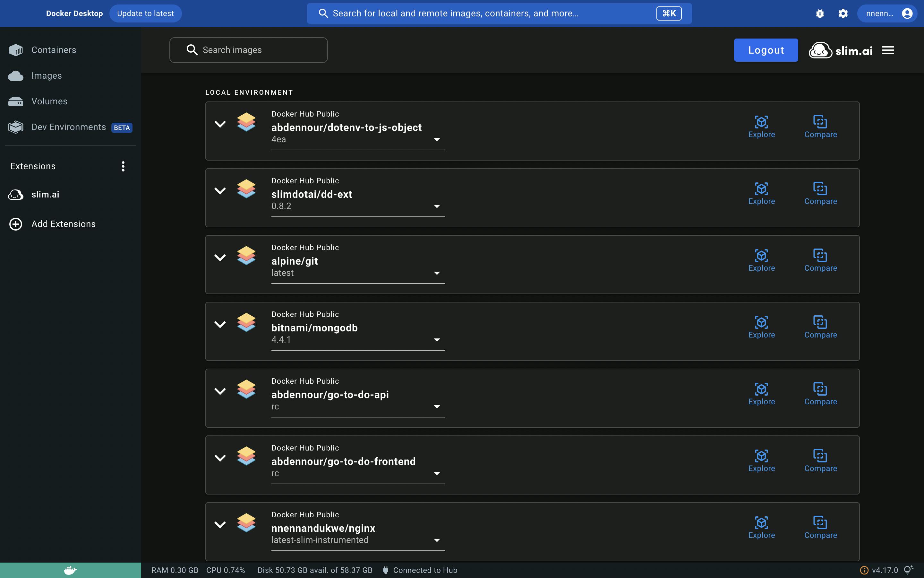Focus the Search images field
The width and height of the screenshot is (924, 578).
(248, 50)
